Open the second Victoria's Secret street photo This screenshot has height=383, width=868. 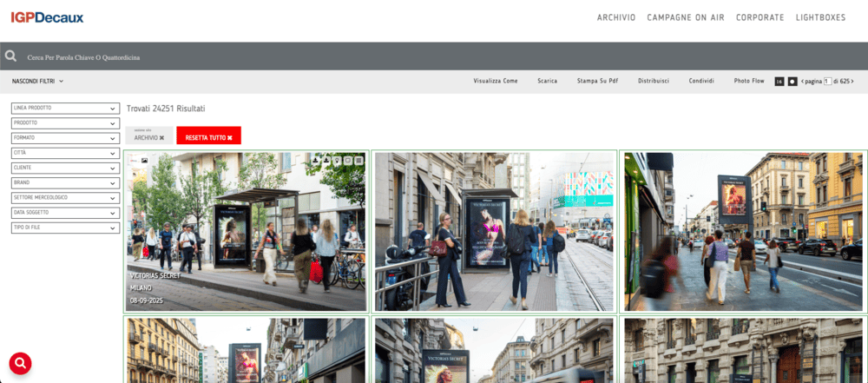[494, 231]
